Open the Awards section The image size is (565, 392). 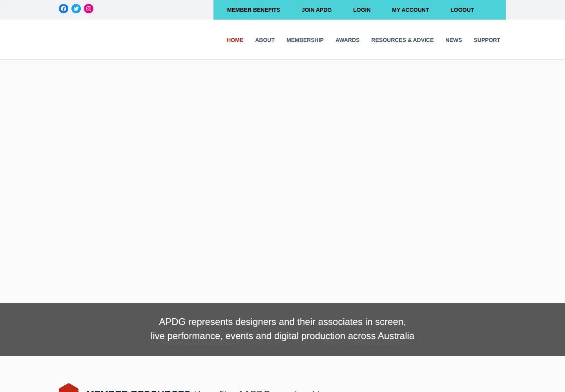click(x=347, y=40)
